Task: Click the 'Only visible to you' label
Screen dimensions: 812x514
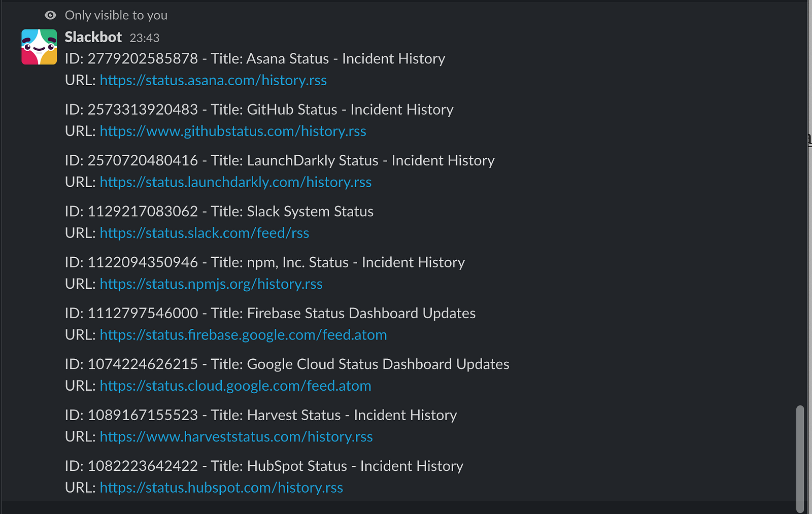Action: tap(116, 15)
